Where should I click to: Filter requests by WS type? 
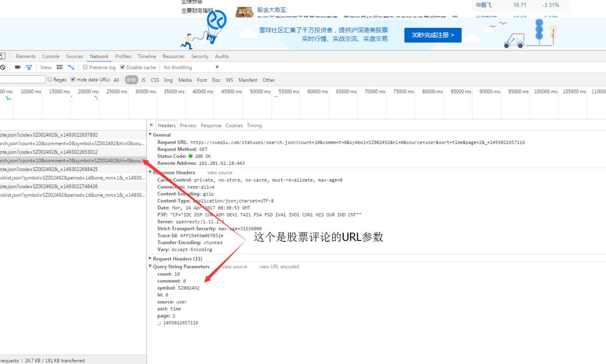tap(230, 80)
